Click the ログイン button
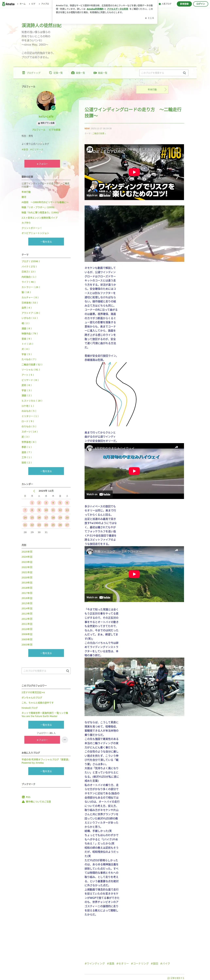Screen dimensions: 210x980 [x=201, y=4]
